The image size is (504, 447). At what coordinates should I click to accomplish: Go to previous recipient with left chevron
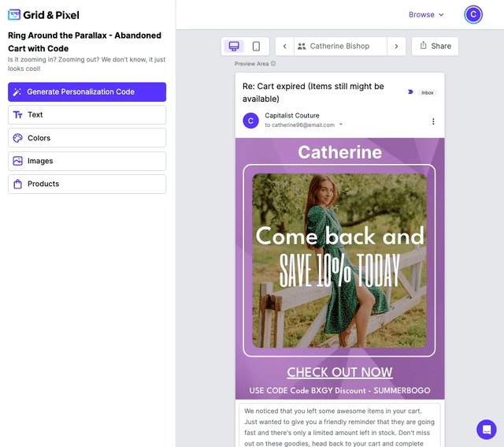tap(284, 46)
